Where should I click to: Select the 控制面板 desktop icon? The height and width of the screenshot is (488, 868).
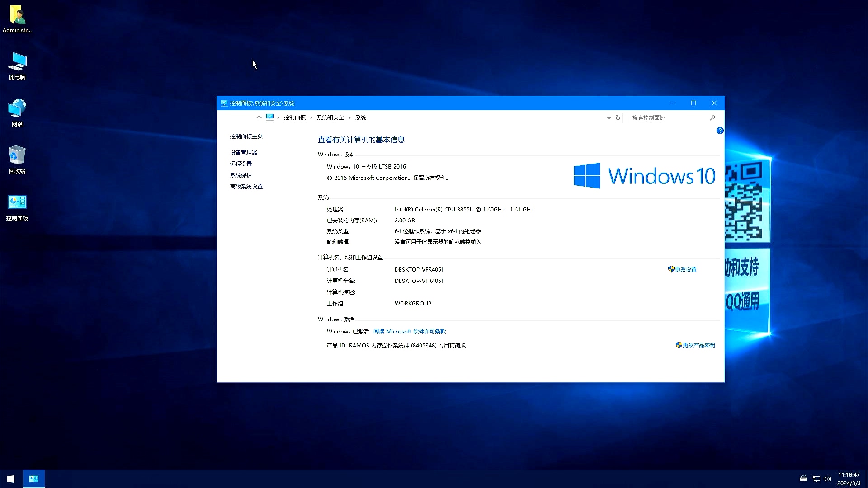click(x=17, y=207)
